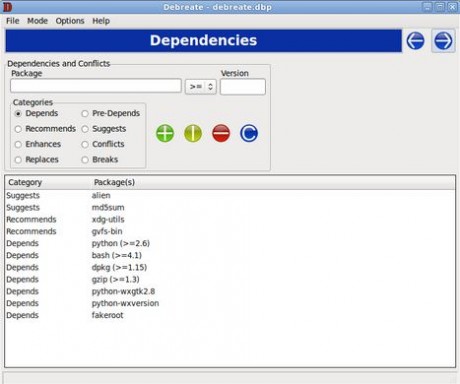Click the red remove dependency button
Screen dimensions: 460x384
coord(221,133)
